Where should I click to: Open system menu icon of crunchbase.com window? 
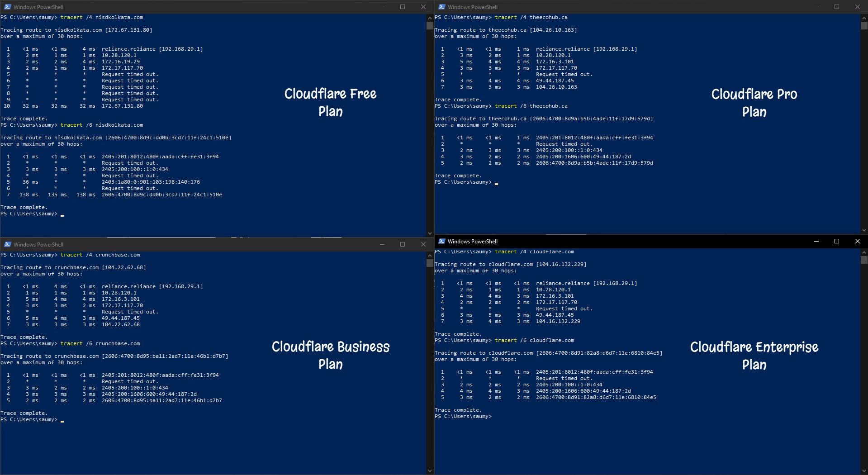[x=7, y=244]
